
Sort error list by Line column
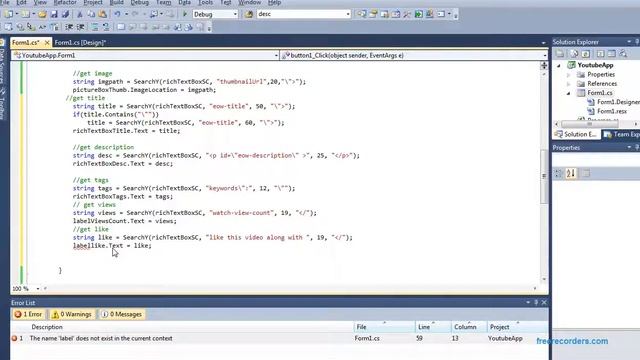tap(424, 327)
